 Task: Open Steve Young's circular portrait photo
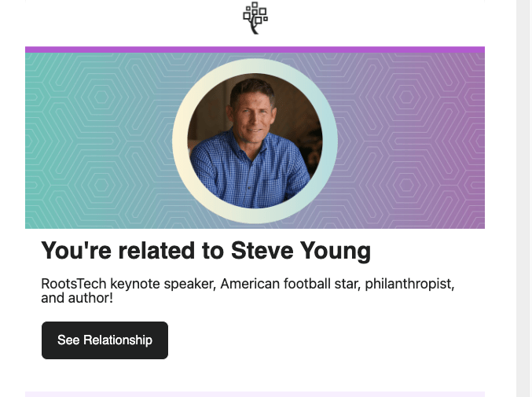255,142
